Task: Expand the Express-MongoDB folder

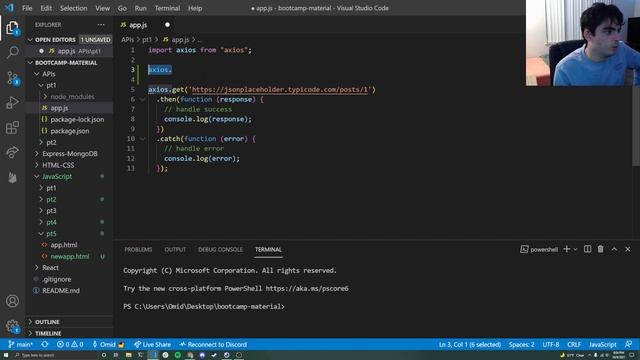Action: 69,154
